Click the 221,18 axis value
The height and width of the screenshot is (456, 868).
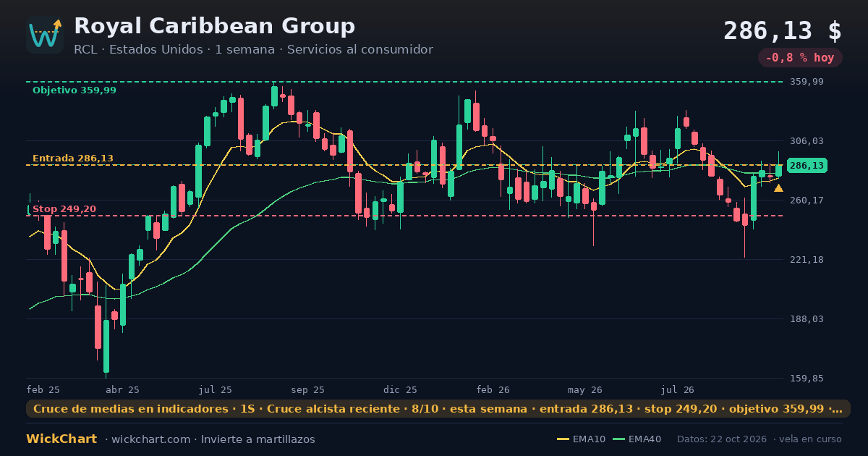[807, 260]
